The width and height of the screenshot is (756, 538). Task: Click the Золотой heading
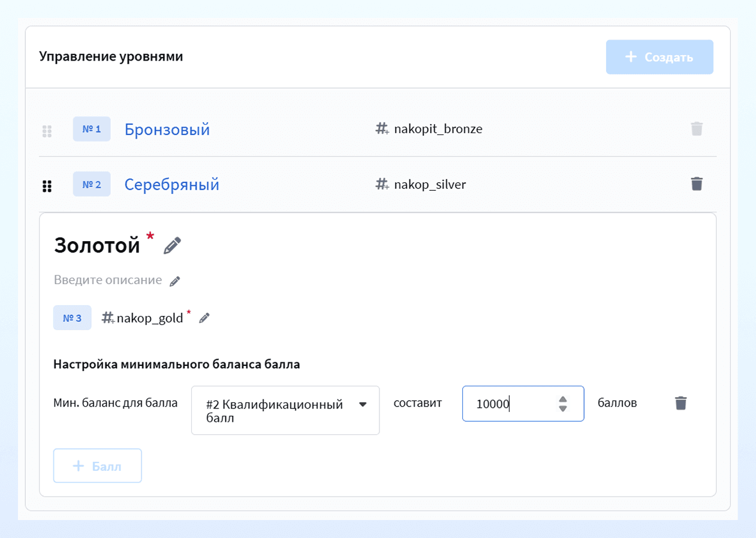[97, 245]
